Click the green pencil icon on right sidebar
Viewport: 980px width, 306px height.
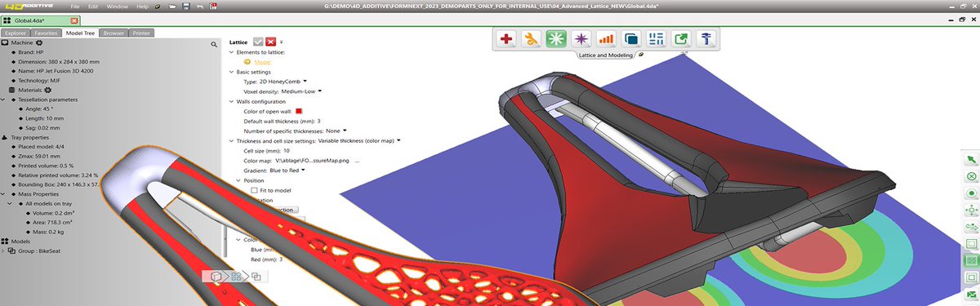(971, 159)
